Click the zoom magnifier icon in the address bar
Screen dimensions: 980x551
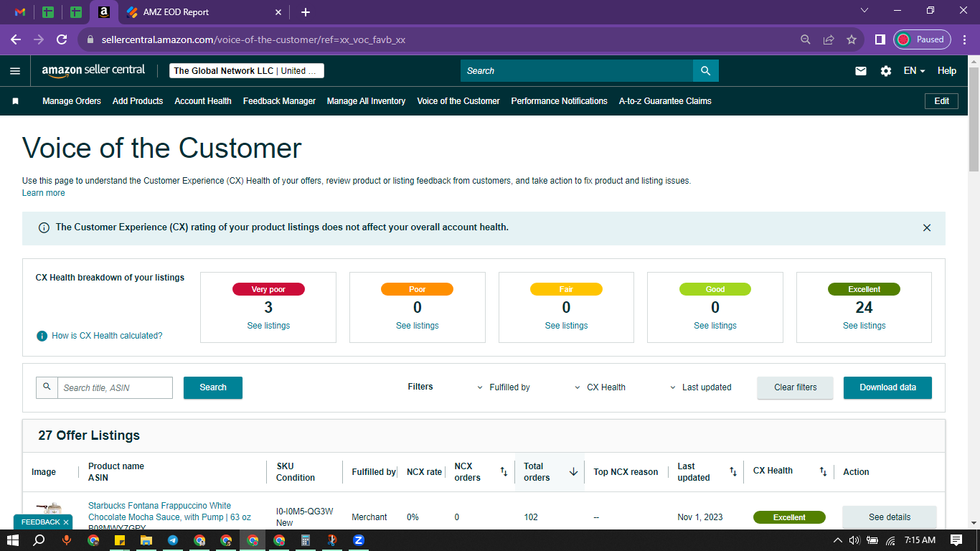click(806, 40)
